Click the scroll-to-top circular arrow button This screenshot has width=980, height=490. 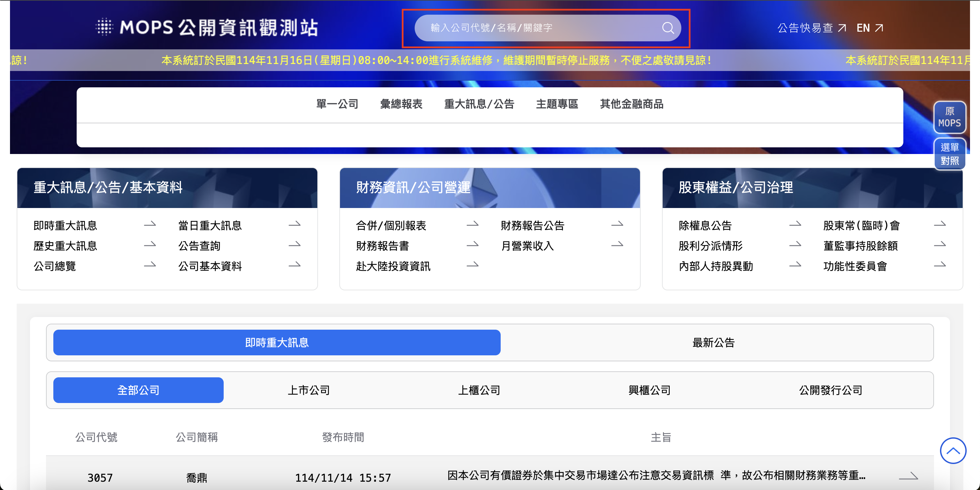pos(953,451)
